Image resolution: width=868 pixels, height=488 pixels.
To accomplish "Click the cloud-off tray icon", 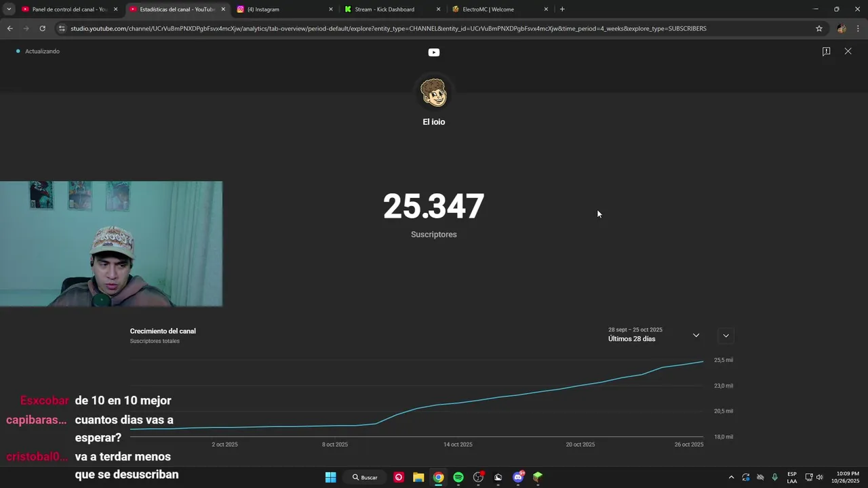I will pyautogui.click(x=760, y=477).
